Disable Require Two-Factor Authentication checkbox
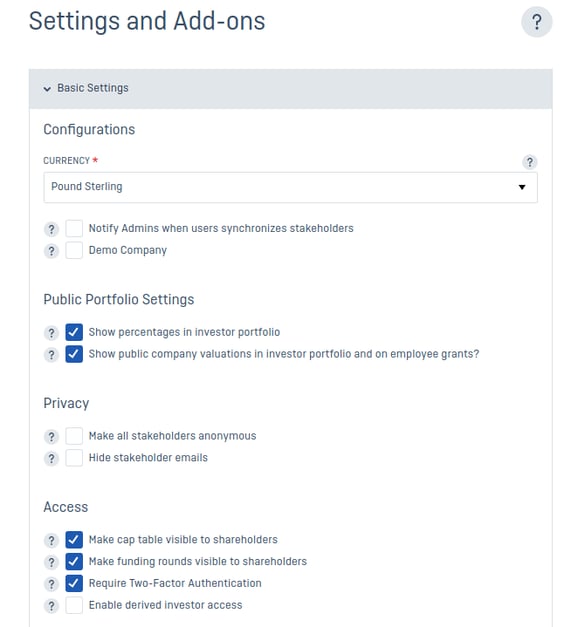 pos(74,583)
